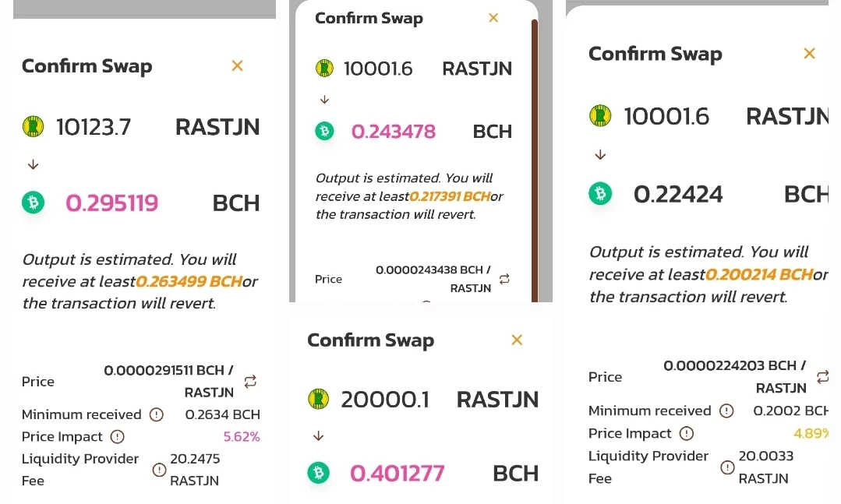Click the Liquidity Provider Fee info icon for 20.0033
This screenshot has height=504, width=841.
tap(727, 467)
